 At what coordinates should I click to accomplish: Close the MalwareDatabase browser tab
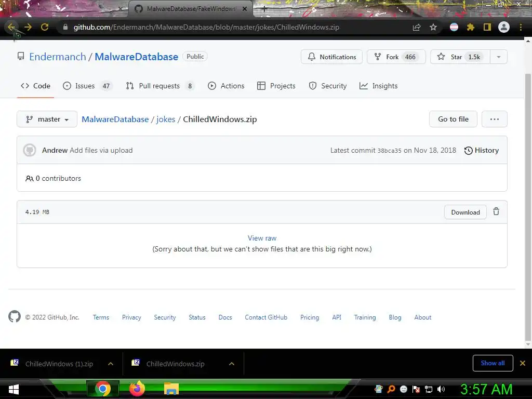click(x=245, y=9)
